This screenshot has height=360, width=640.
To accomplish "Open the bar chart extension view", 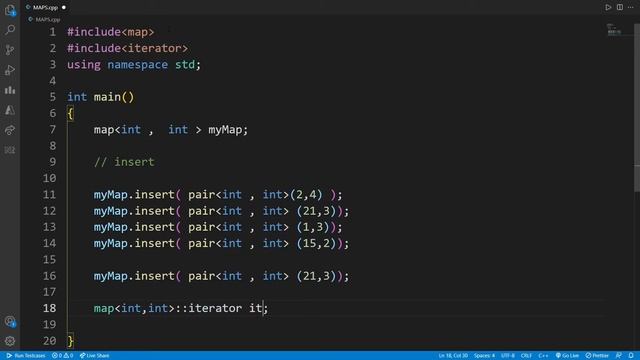I will point(10,90).
